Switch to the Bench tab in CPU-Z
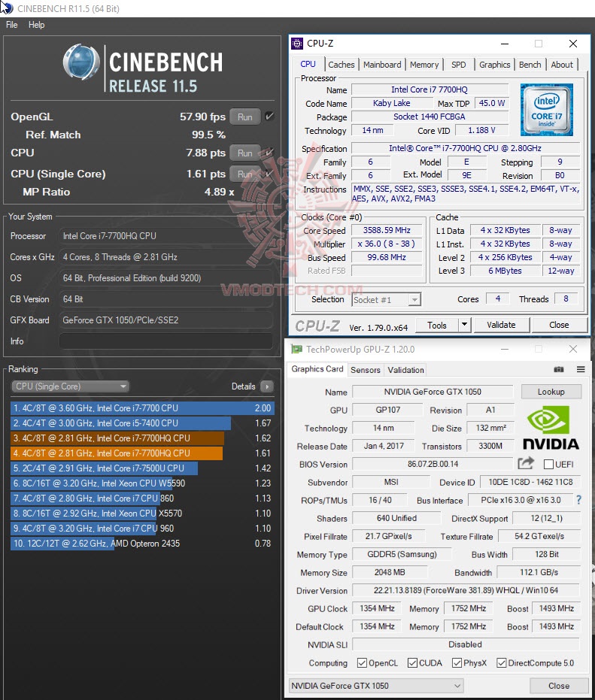 tap(530, 65)
